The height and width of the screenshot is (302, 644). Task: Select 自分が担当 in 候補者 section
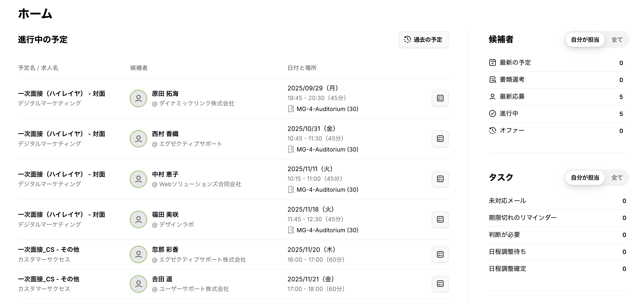pos(585,40)
